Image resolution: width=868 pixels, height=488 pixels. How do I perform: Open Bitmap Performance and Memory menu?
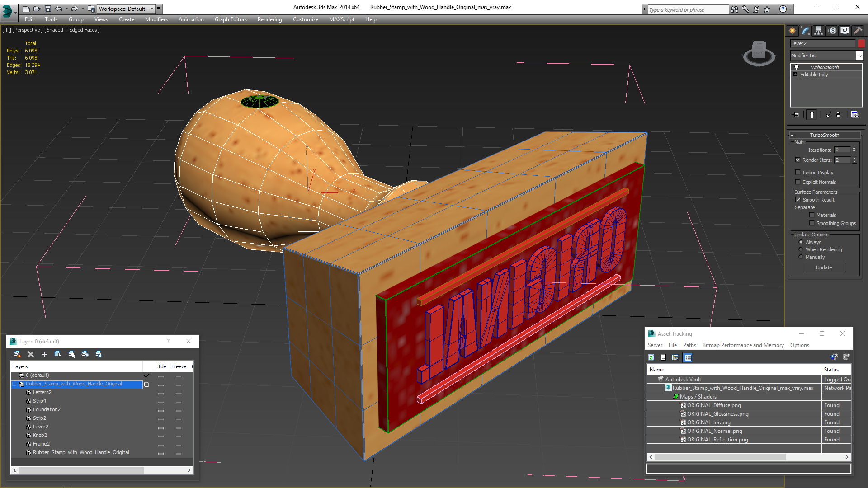(x=743, y=345)
